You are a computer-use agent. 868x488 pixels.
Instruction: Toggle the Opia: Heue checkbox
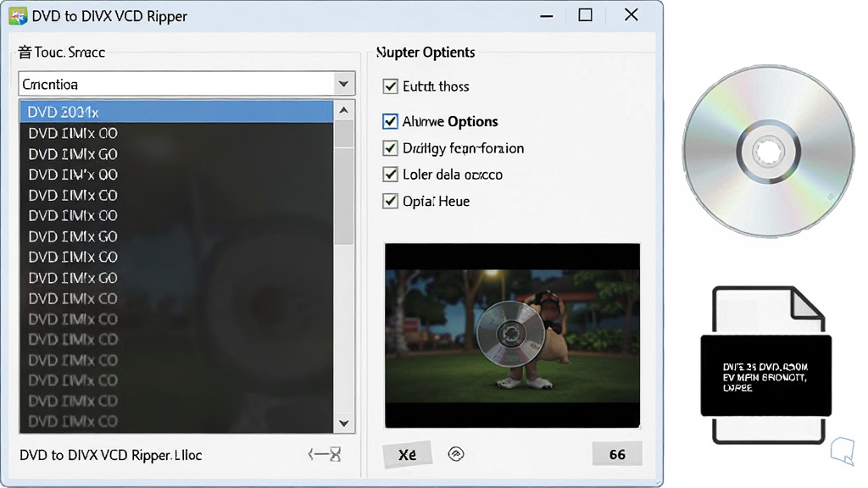(390, 201)
